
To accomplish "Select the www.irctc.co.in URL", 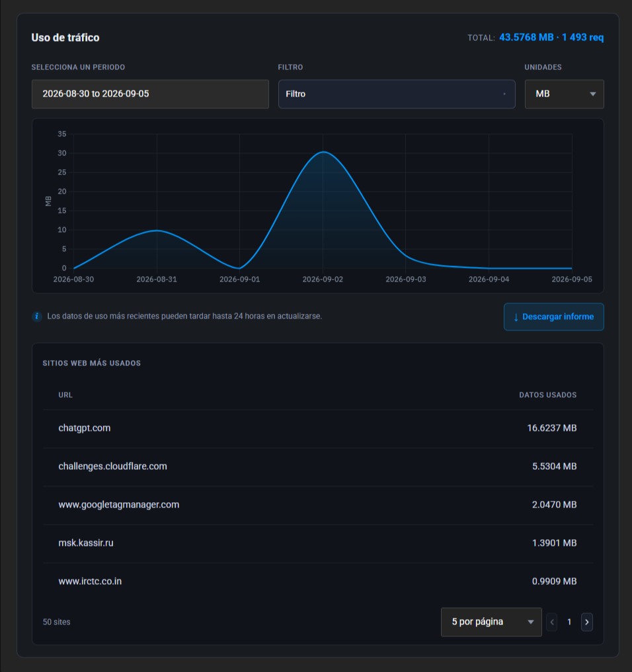I will click(90, 581).
